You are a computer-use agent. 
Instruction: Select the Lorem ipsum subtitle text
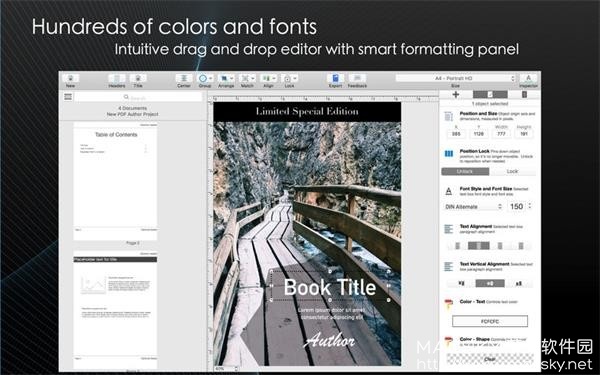pyautogui.click(x=331, y=314)
